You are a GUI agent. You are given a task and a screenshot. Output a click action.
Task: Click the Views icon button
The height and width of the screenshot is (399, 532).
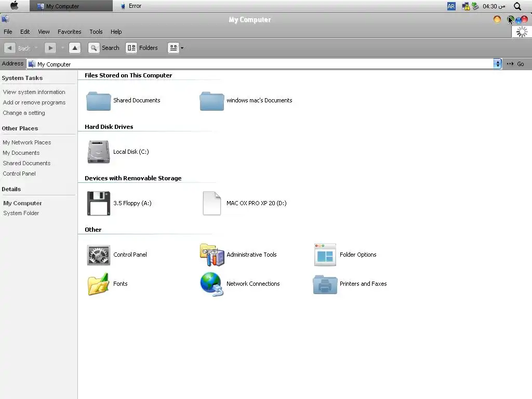coord(173,48)
